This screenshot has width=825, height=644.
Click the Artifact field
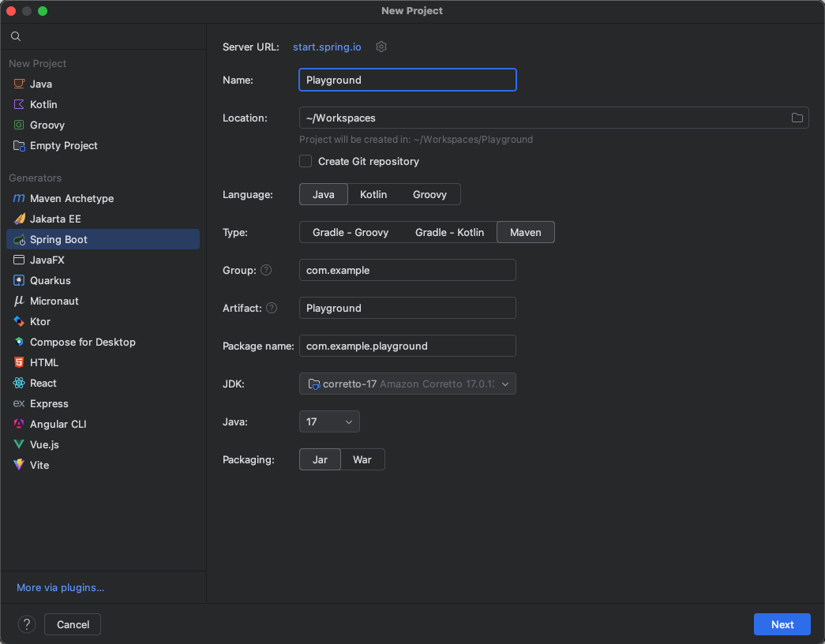(x=408, y=308)
